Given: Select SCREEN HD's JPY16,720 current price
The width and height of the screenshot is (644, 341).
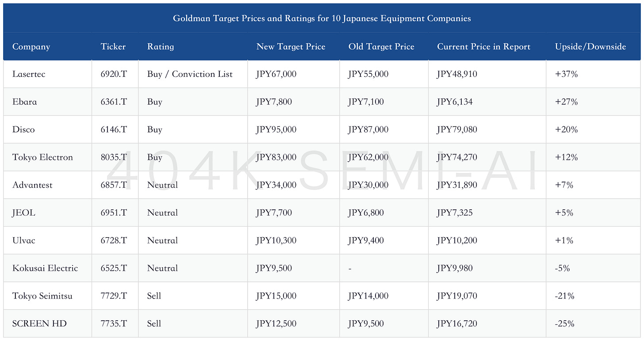Looking at the screenshot, I should (457, 324).
